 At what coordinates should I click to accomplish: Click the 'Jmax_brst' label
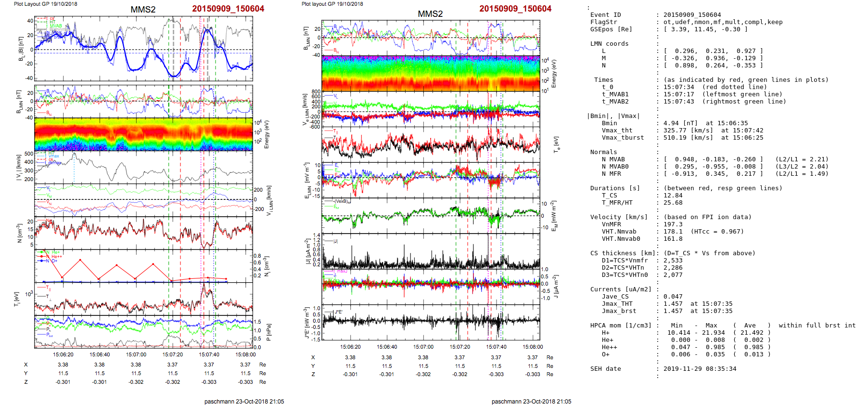point(619,311)
